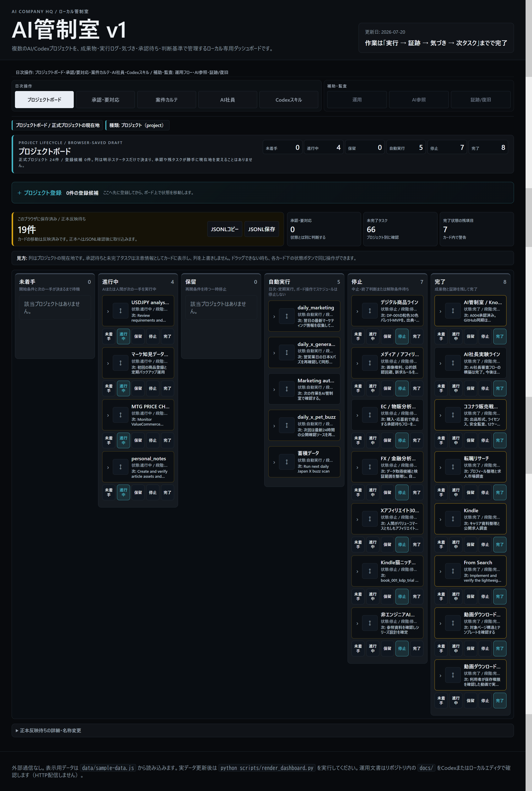Select the プロジェクトボード tab button
Viewport: 532px width, 791px height.
click(x=44, y=100)
